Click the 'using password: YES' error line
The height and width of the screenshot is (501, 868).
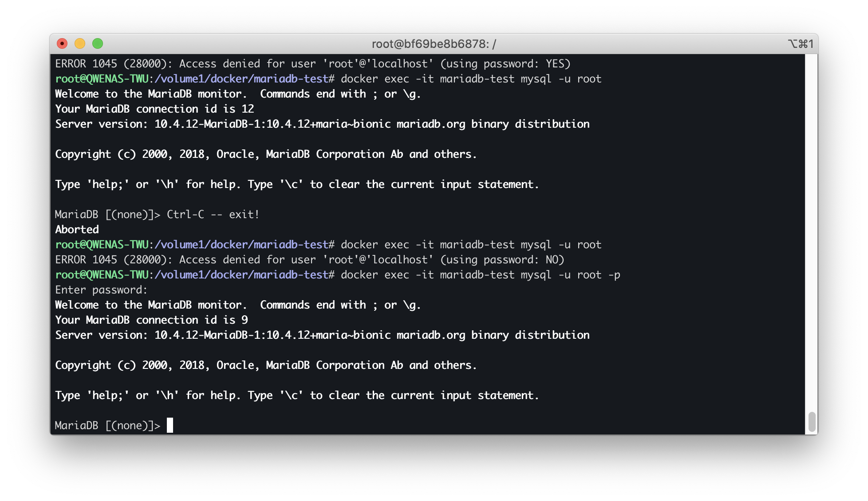click(312, 64)
